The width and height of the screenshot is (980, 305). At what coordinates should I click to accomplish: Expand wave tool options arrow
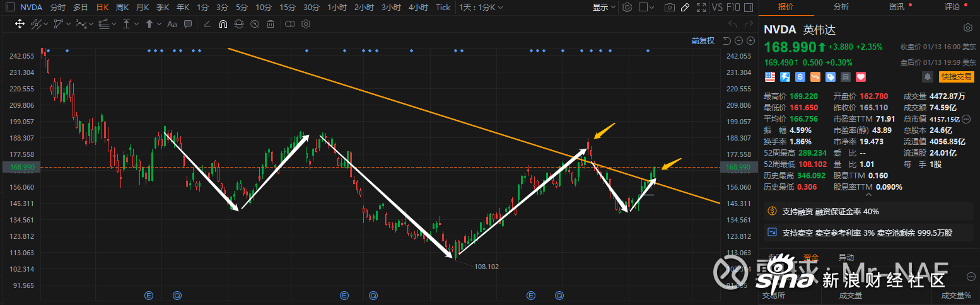(91, 24)
